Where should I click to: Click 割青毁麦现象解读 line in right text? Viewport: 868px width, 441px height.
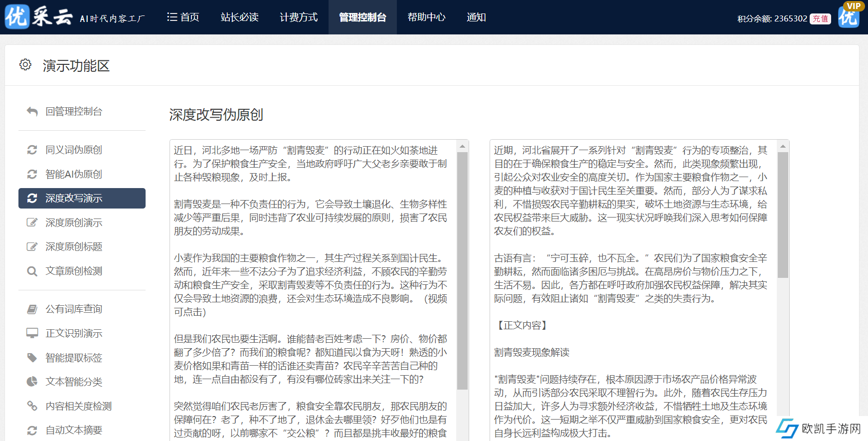tap(532, 352)
